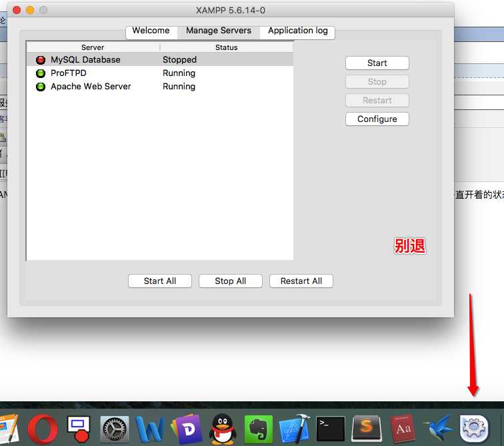
Task: Select the ProFTPD server row
Action: click(x=160, y=73)
